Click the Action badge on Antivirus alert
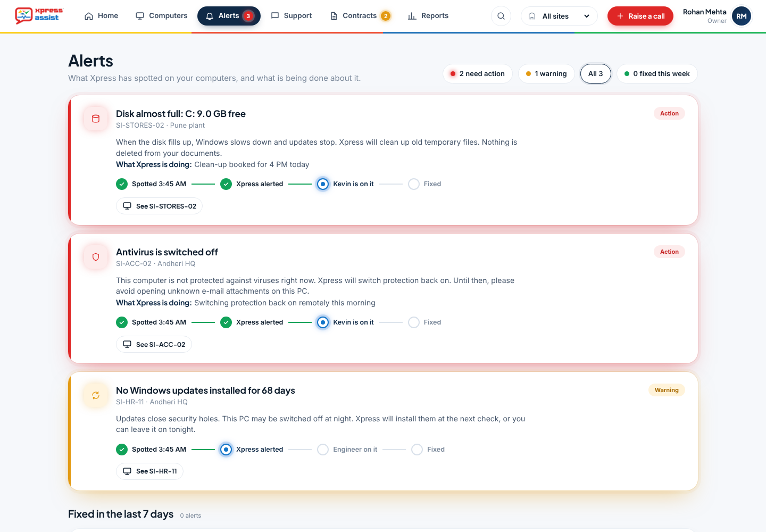 [669, 252]
